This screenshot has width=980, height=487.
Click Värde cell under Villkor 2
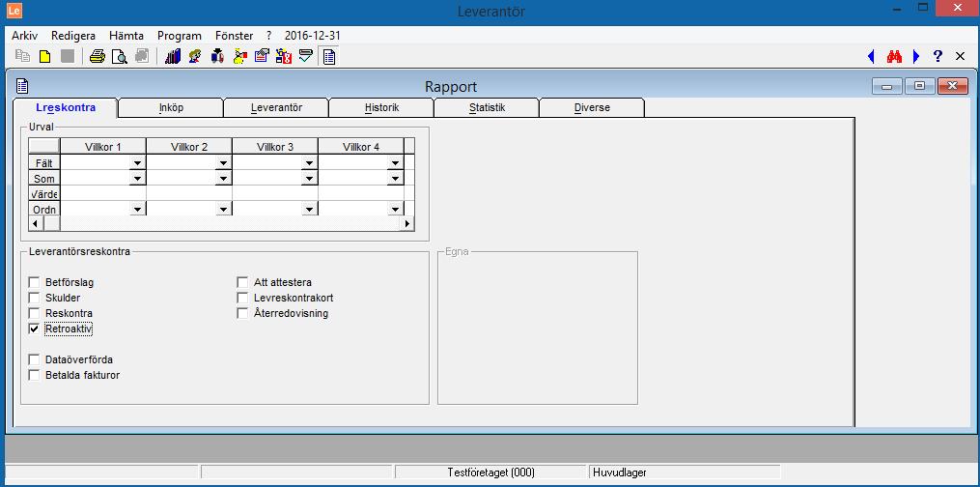click(189, 194)
